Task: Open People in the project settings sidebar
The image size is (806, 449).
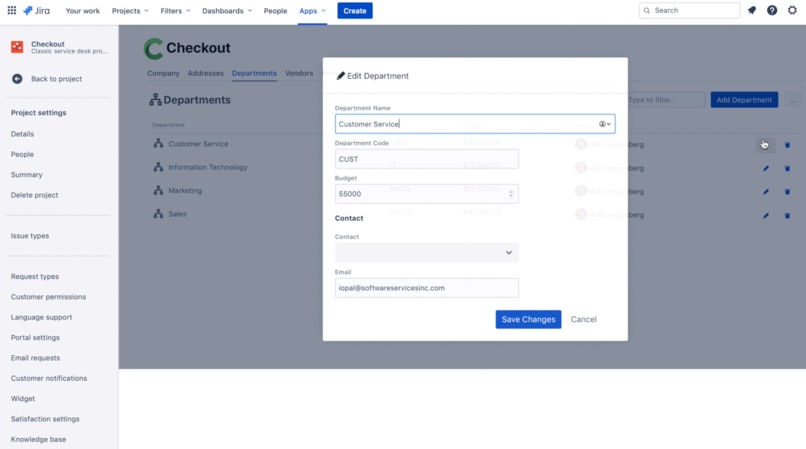Action: tap(22, 154)
